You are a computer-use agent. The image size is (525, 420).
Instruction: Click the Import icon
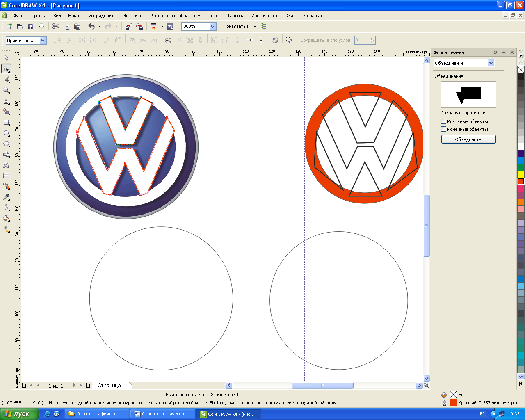point(129,26)
